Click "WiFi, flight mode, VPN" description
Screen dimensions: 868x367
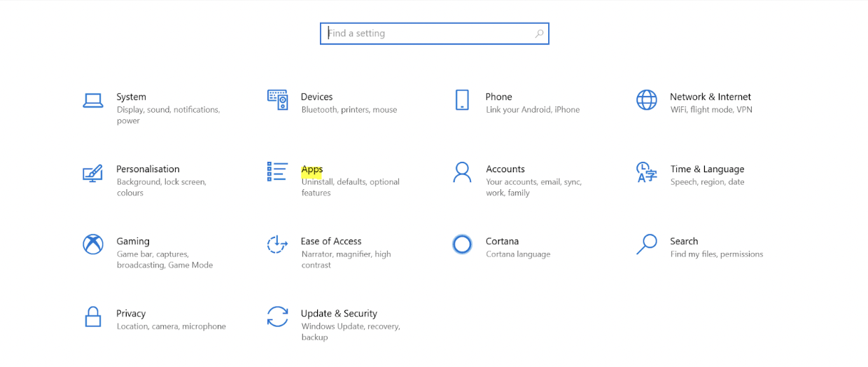pyautogui.click(x=711, y=110)
